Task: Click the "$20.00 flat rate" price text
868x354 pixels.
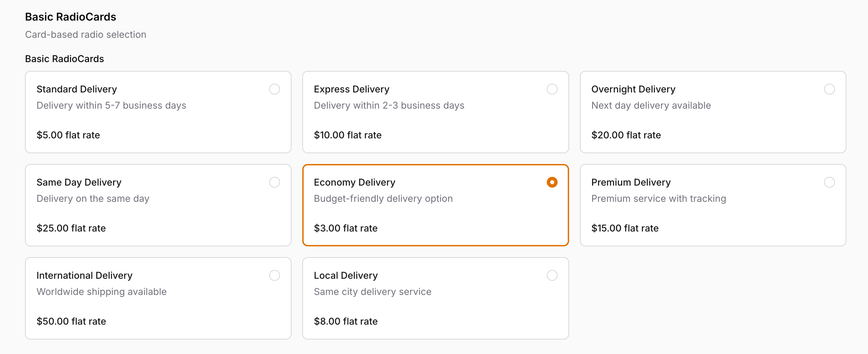Action: (626, 135)
